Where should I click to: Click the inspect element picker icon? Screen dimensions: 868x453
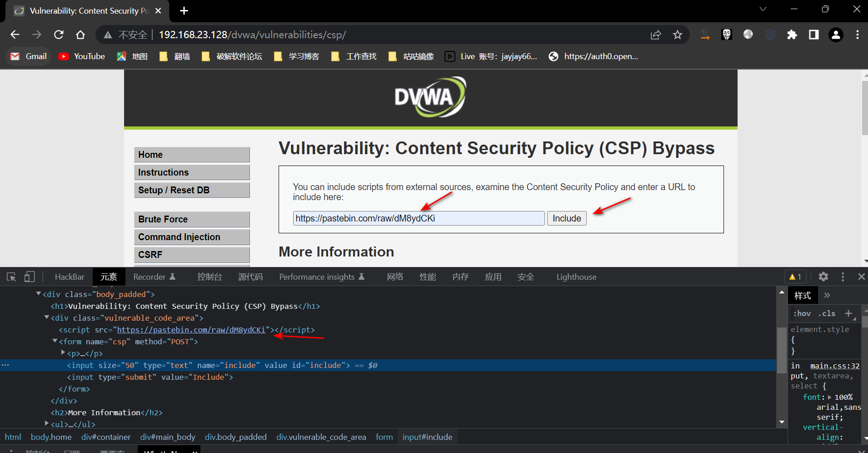click(11, 277)
